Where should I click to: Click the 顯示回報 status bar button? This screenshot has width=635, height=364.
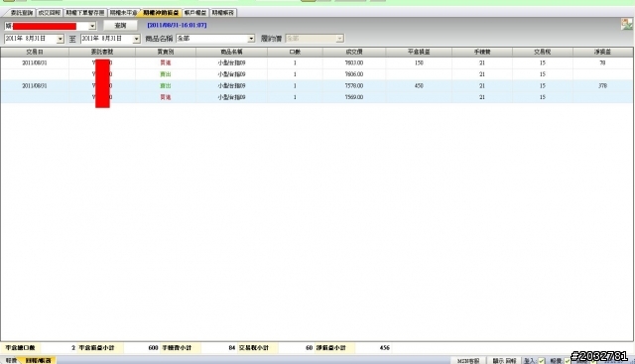point(504,361)
